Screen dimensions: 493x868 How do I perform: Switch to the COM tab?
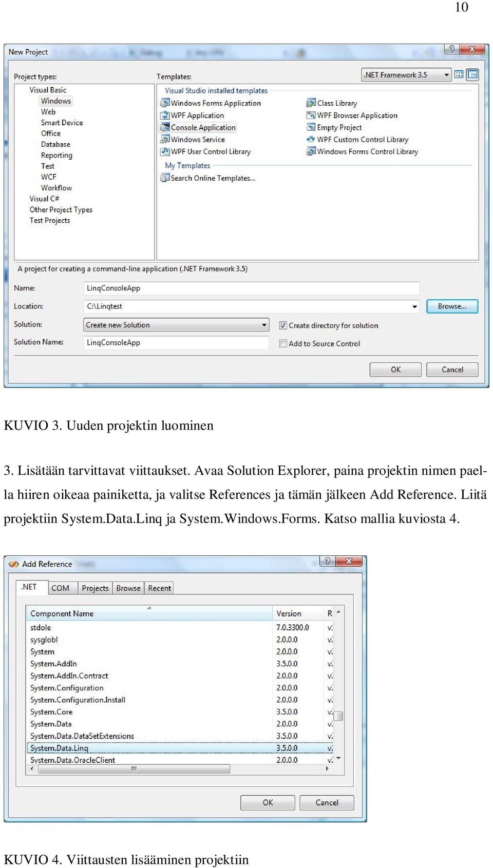[x=63, y=588]
